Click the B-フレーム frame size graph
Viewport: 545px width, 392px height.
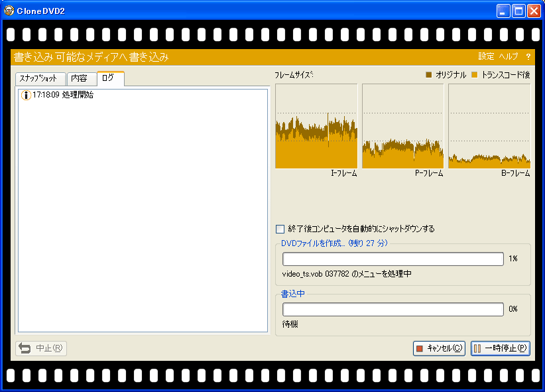(x=489, y=126)
